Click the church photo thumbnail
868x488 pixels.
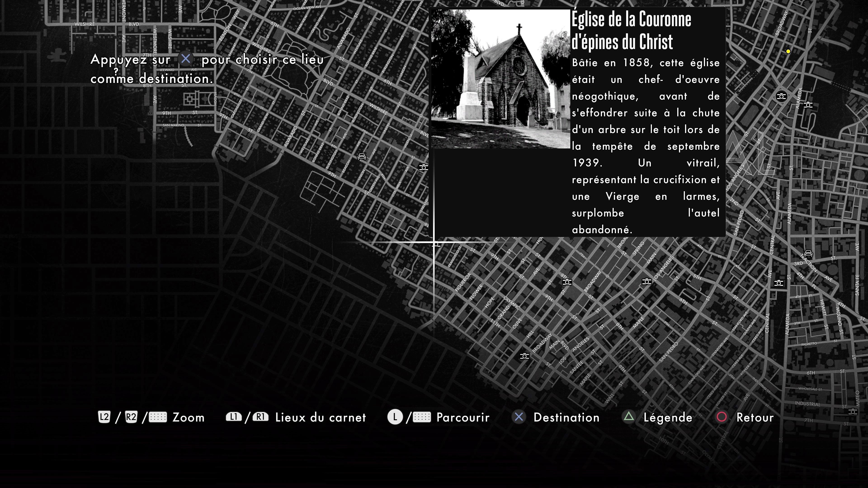point(500,79)
